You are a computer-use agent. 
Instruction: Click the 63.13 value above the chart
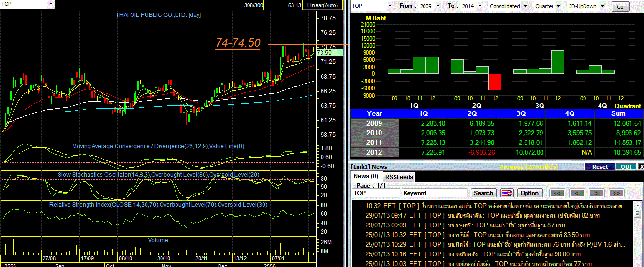click(294, 5)
